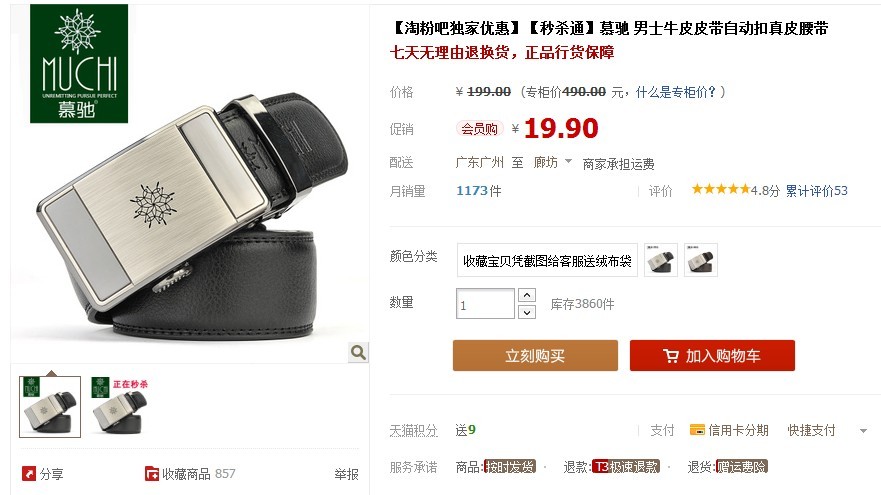Click the credit card 信用卡分期 icon
The image size is (881, 495).
click(697, 430)
